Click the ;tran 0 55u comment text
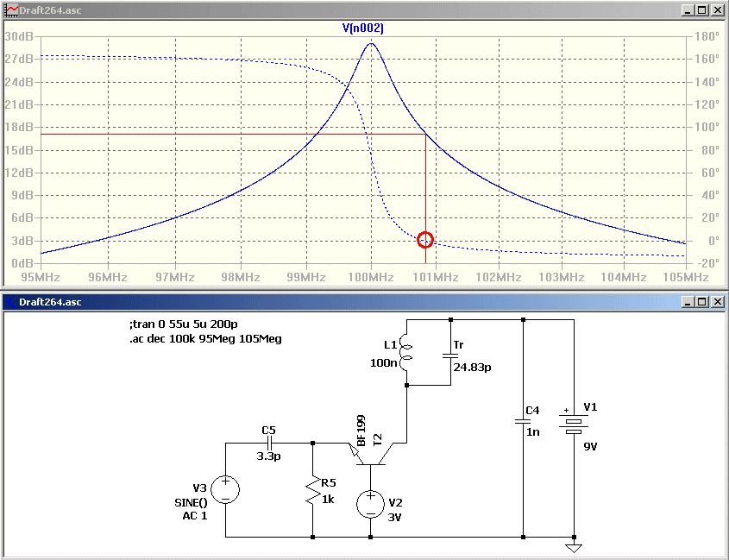Viewport: 729px width, 560px height. coord(185,324)
